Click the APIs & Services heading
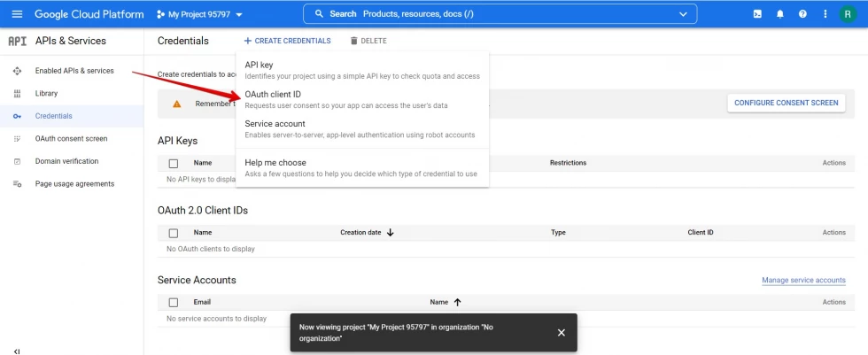 (70, 41)
